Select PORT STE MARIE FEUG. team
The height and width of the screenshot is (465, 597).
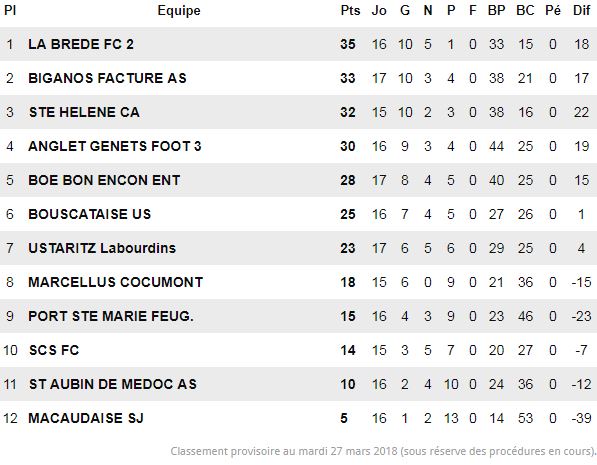(111, 316)
